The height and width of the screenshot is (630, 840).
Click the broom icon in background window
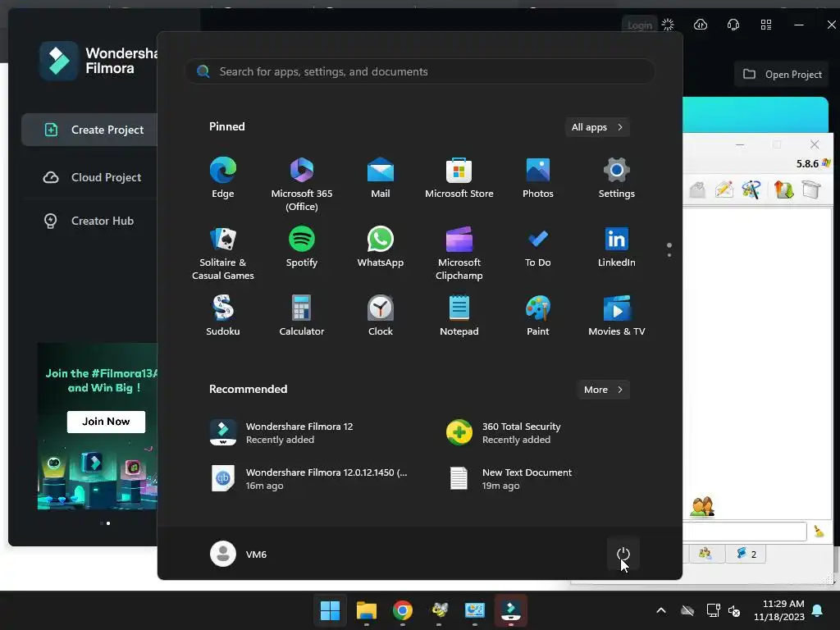pyautogui.click(x=819, y=531)
